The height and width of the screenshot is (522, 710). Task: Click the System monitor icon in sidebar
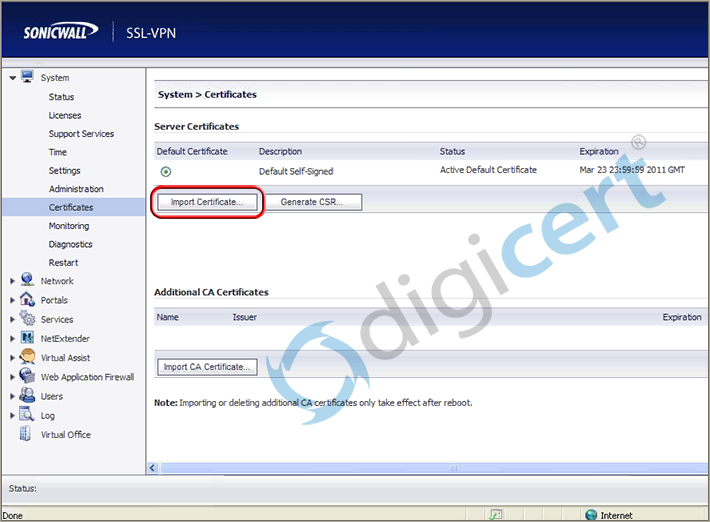tap(28, 77)
